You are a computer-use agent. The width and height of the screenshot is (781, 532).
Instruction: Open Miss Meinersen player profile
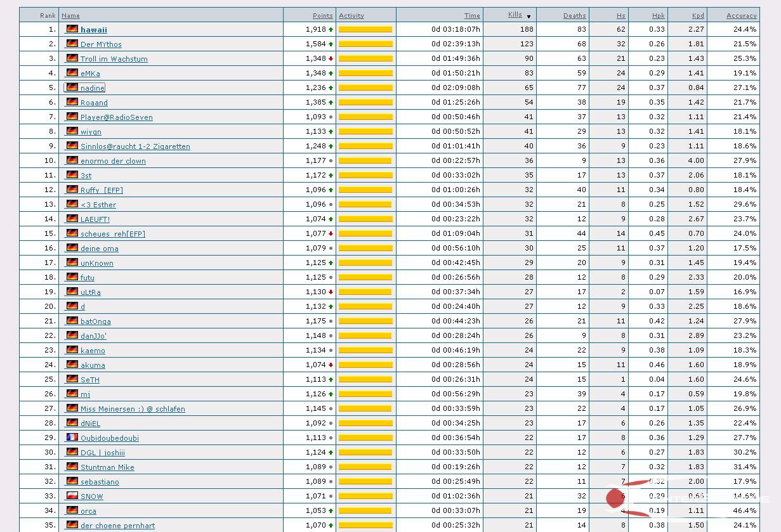[x=133, y=409]
